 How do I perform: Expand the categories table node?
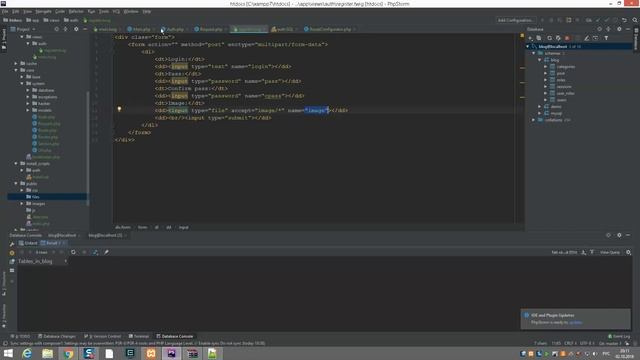click(545, 67)
